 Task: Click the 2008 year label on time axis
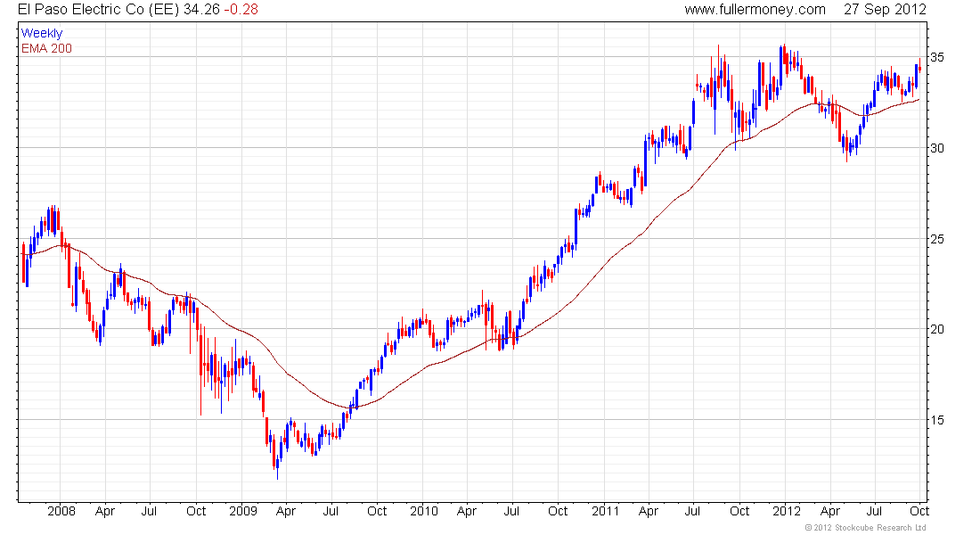coord(61,511)
